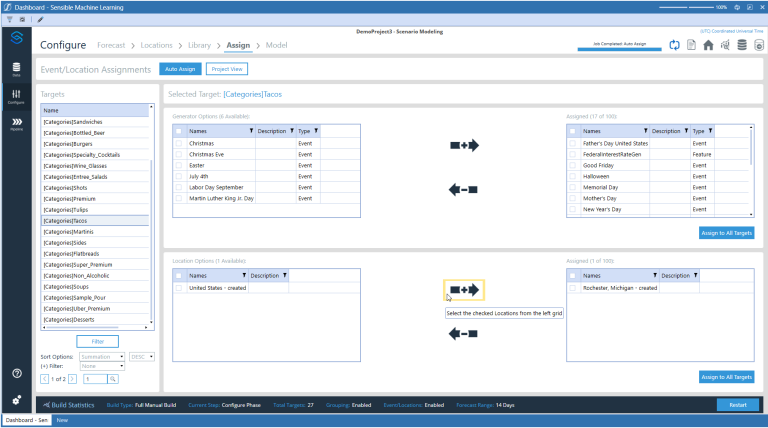Viewport: 768px width, 428px height.
Task: Click the Restart button
Action: [738, 404]
